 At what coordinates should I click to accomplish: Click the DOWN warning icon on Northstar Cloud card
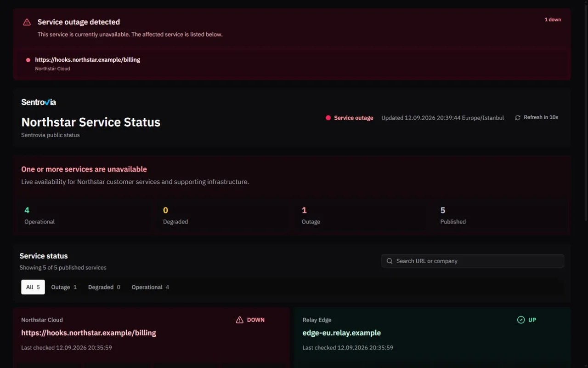coord(239,320)
